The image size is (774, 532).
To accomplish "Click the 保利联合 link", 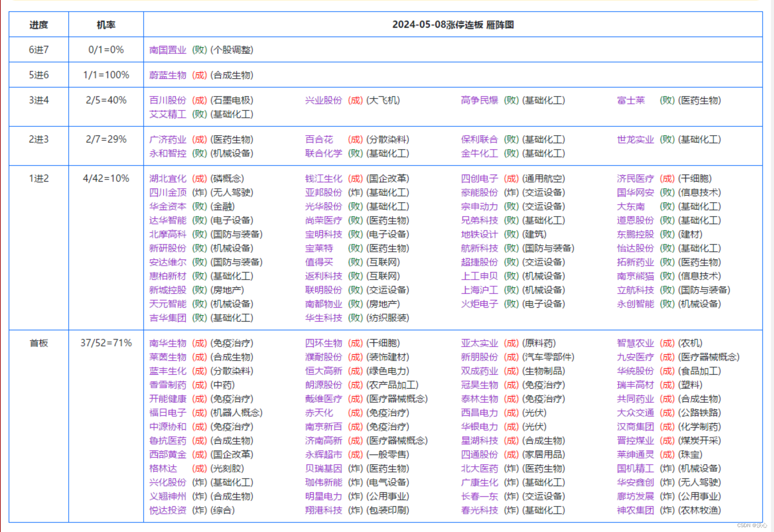I will [x=479, y=140].
